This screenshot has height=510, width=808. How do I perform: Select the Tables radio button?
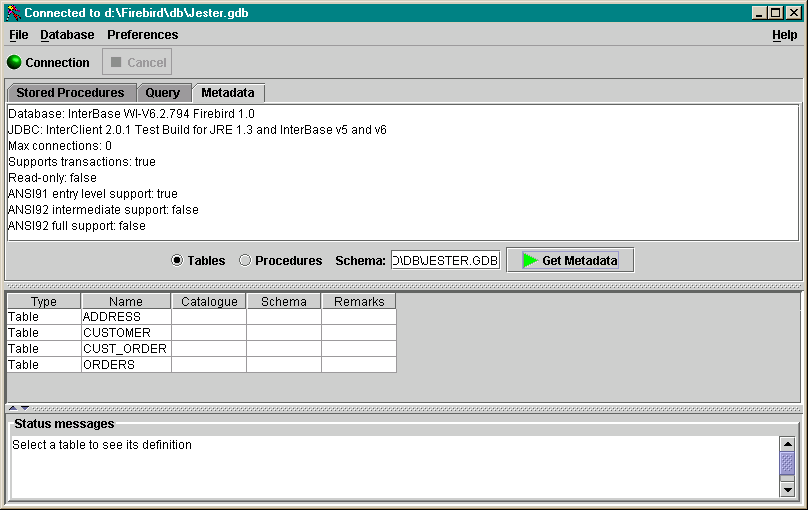coord(177,260)
